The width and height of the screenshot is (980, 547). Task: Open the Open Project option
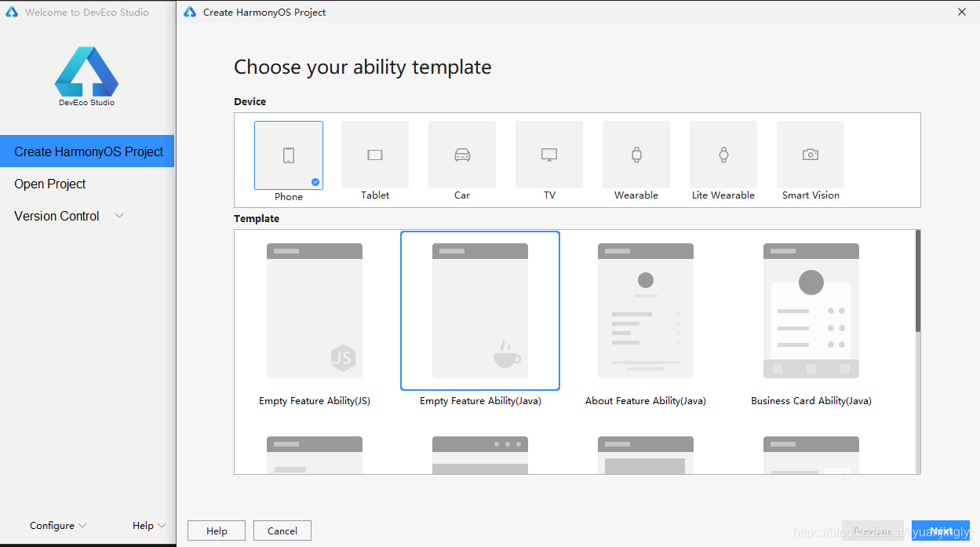pos(50,184)
